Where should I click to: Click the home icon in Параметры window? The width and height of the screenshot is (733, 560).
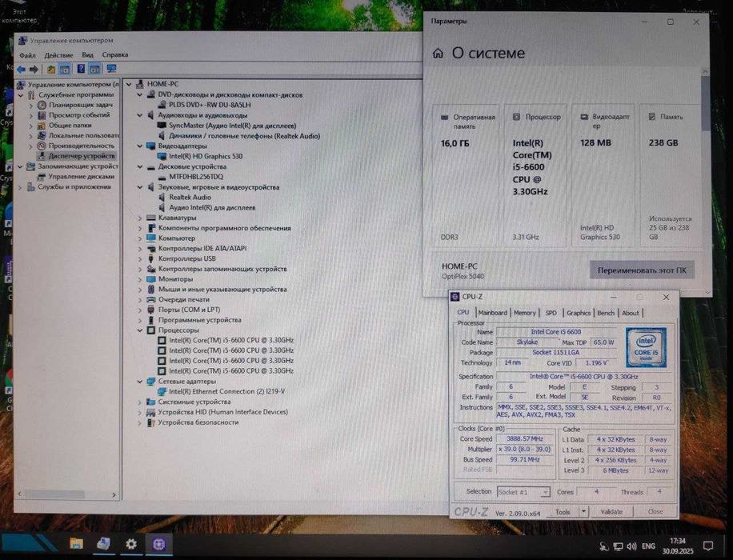[438, 53]
